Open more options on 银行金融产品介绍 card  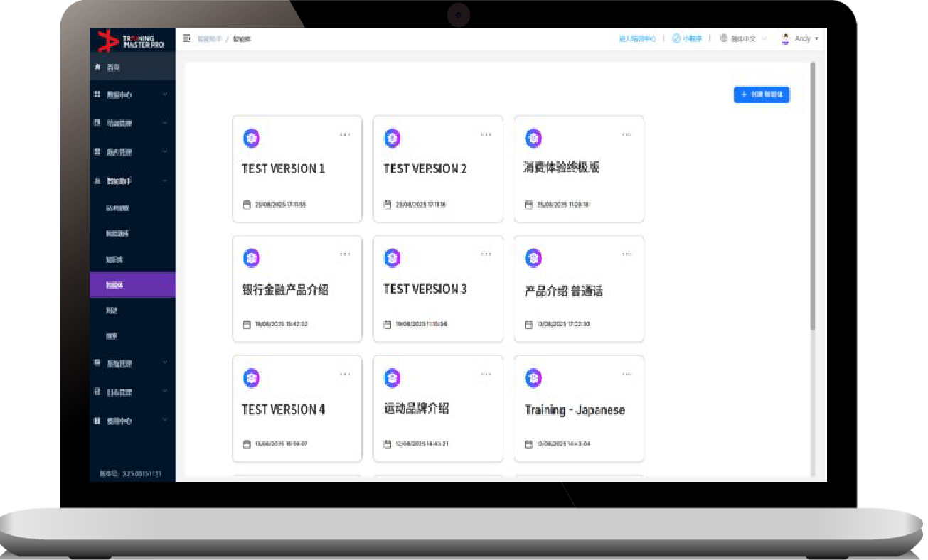(x=345, y=254)
